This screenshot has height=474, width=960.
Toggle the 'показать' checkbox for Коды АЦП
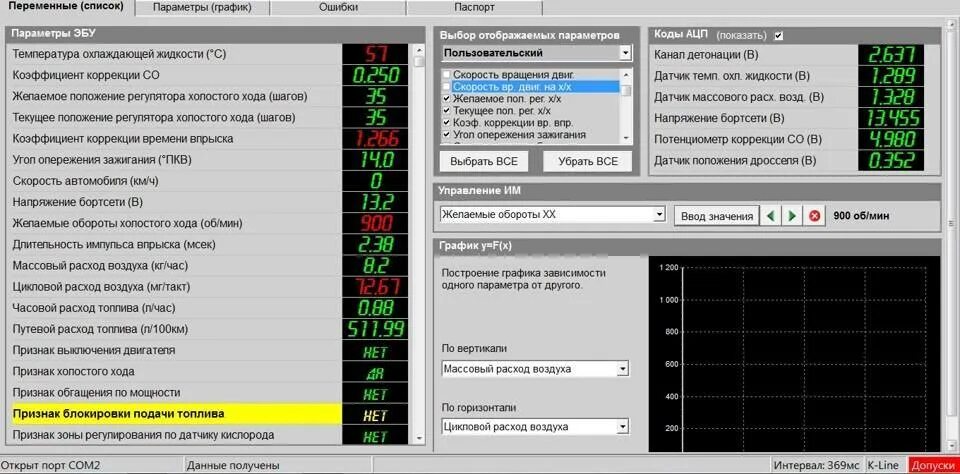pos(779,36)
